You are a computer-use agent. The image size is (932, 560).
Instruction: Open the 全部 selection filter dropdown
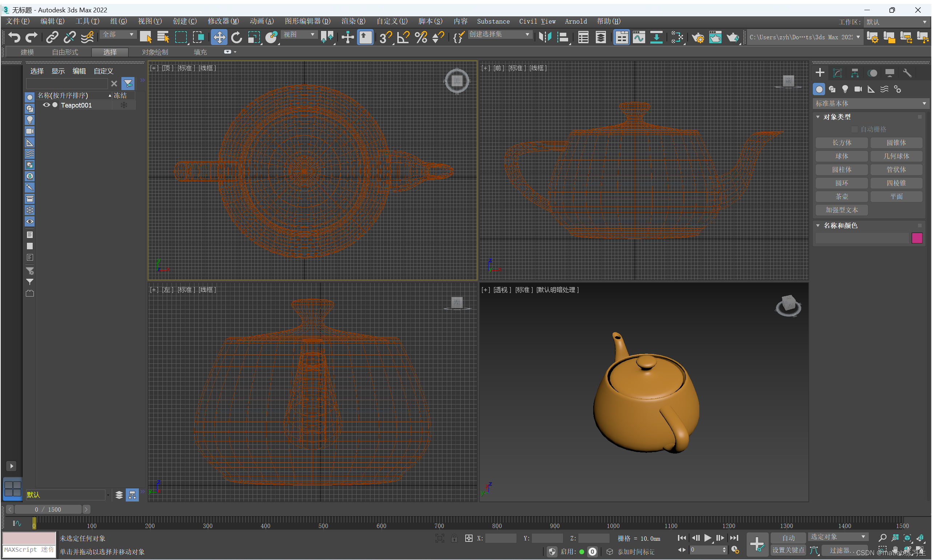pos(118,34)
